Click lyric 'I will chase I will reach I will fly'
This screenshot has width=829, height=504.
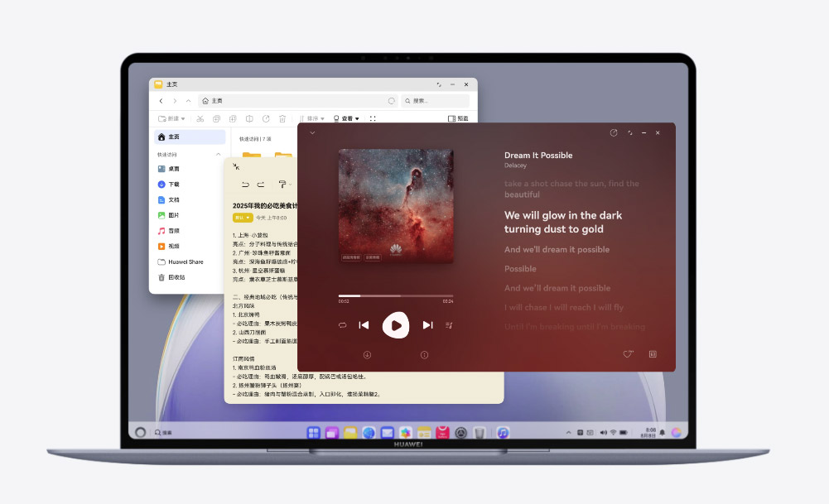[x=564, y=307]
